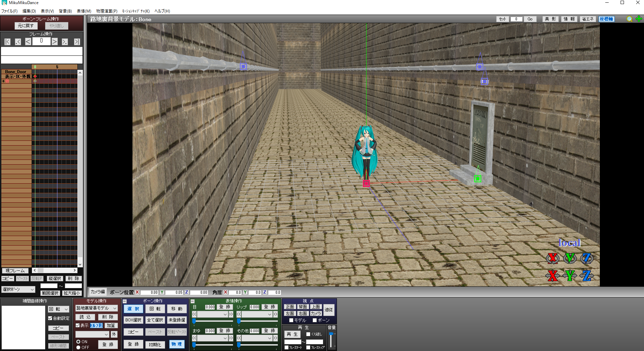Collapse the 表情操作 panel with minus icon
644x351 pixels.
pos(193,301)
